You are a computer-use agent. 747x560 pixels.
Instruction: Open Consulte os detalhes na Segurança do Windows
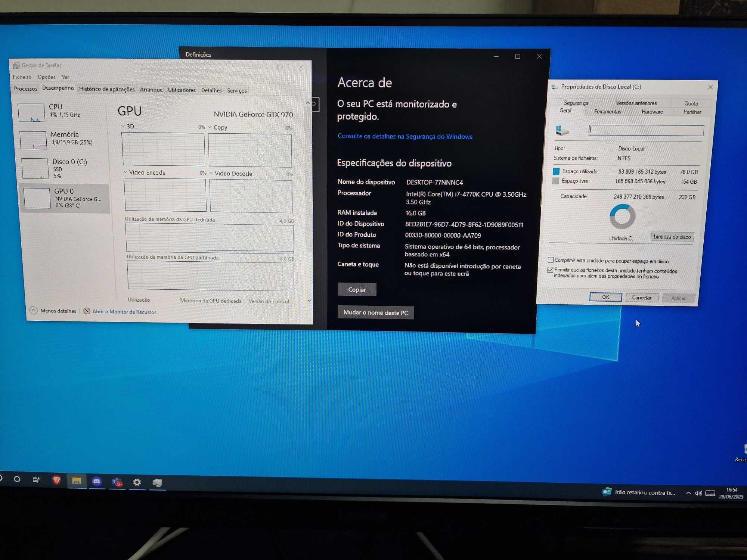(405, 136)
